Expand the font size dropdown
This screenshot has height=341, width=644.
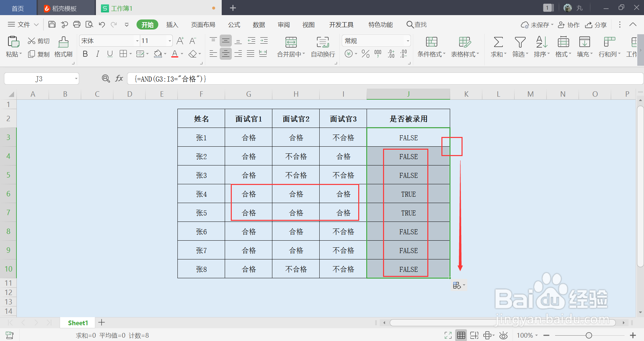169,41
